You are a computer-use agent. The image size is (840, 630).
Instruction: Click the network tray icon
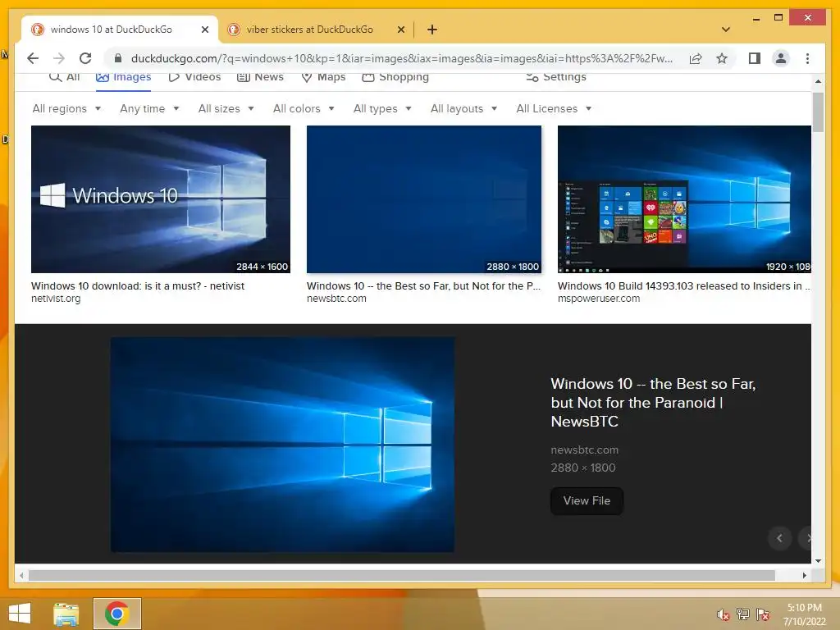tap(743, 614)
